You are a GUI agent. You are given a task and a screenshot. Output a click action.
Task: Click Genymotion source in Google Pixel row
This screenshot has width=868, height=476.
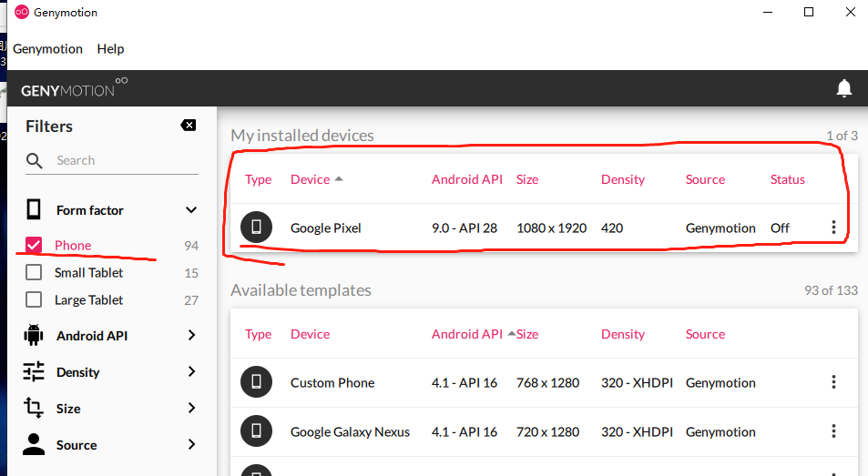click(720, 228)
